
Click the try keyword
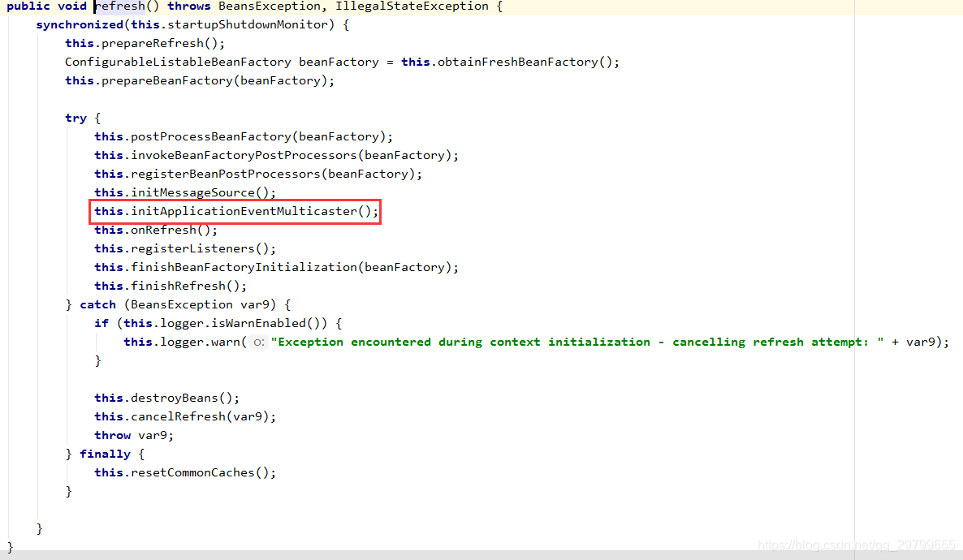point(76,118)
